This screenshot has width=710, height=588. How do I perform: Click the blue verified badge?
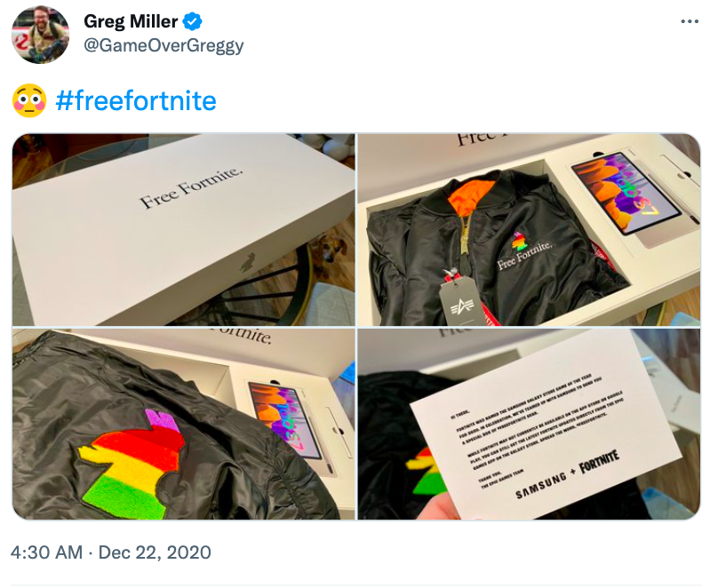(x=192, y=21)
